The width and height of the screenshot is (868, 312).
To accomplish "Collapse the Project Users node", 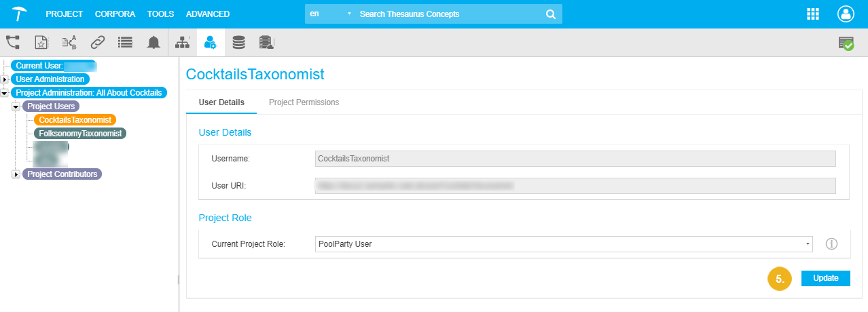I will point(16,106).
